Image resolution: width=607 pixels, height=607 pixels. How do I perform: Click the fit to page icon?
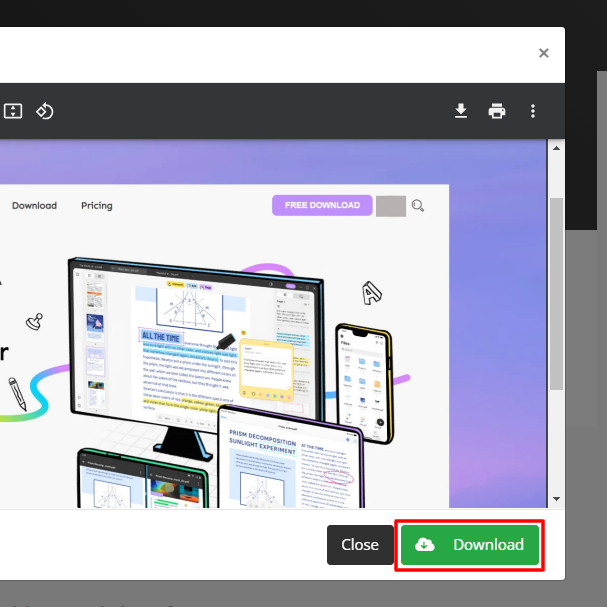click(x=13, y=111)
